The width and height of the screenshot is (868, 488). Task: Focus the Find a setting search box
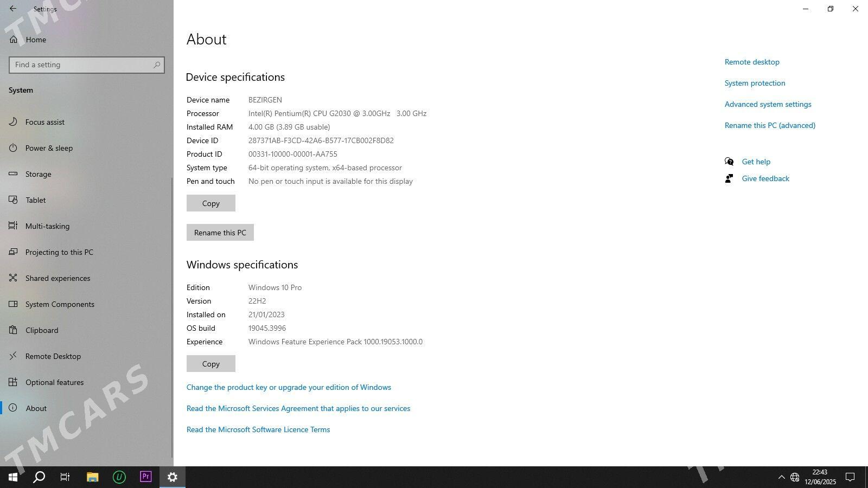[87, 65]
